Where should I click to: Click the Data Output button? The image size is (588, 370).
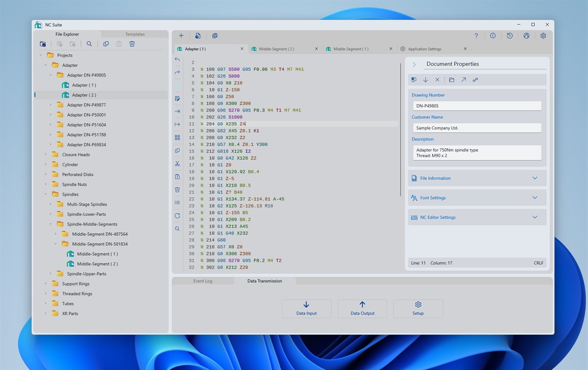click(362, 308)
